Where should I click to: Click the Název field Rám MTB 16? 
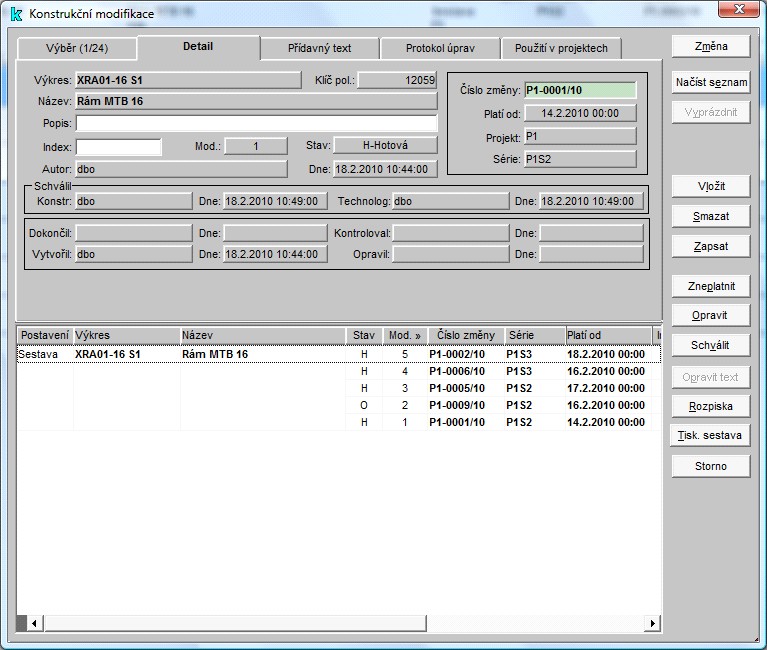coord(256,101)
